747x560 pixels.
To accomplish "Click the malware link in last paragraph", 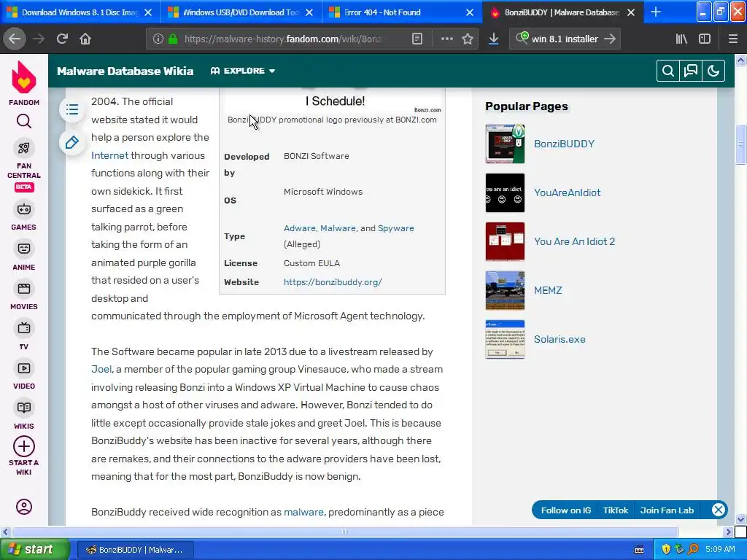I will point(303,512).
